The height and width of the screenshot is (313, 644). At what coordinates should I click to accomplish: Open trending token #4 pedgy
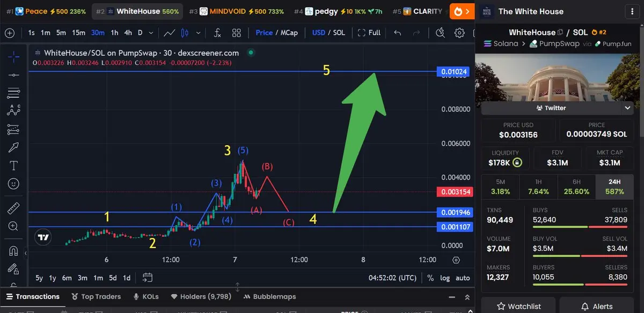click(338, 11)
